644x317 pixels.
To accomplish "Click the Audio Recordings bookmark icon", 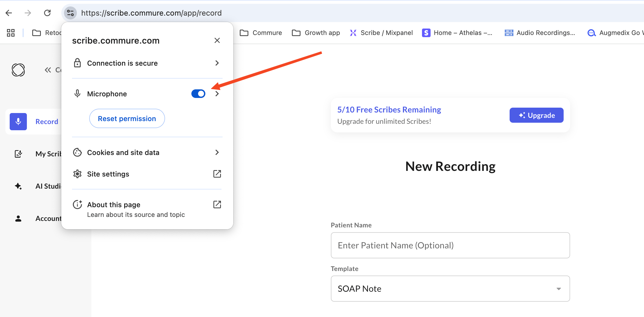I will click(509, 33).
